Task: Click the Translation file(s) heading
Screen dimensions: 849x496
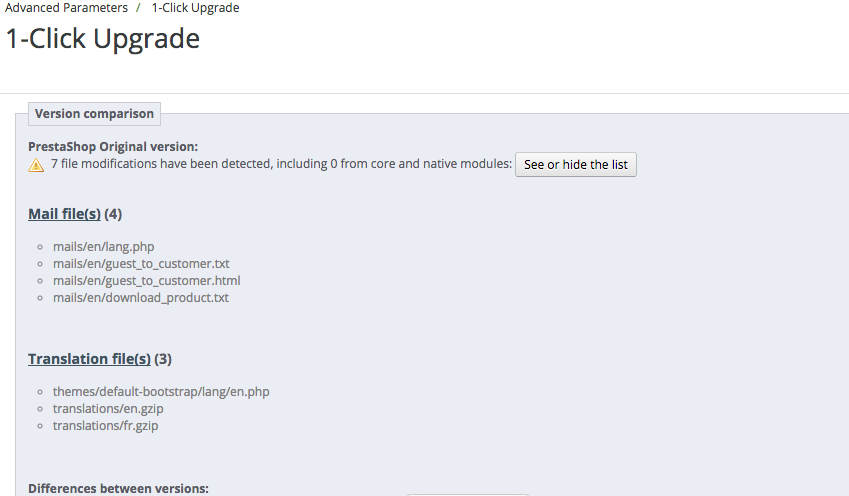Action: pyautogui.click(x=89, y=359)
